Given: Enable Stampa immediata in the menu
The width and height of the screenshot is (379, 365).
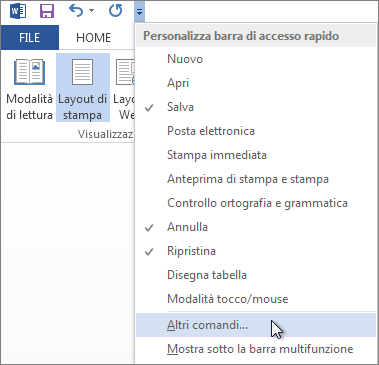Looking at the screenshot, I should coord(256,155).
